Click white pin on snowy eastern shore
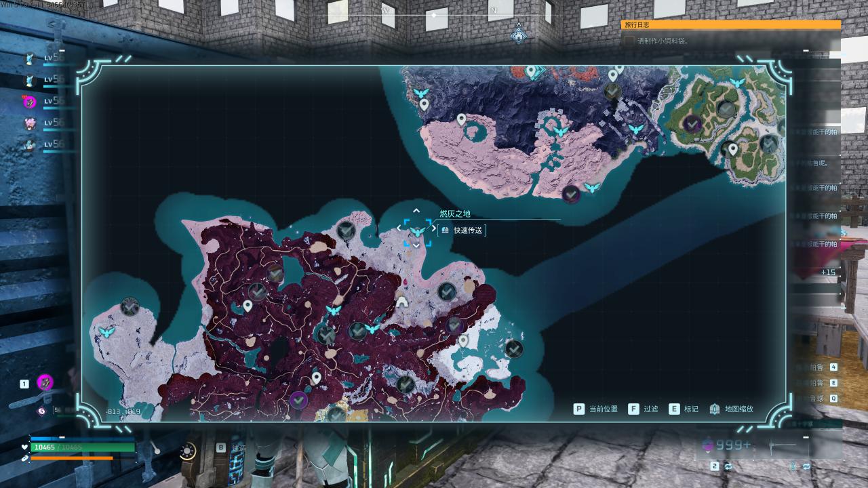 [463, 340]
